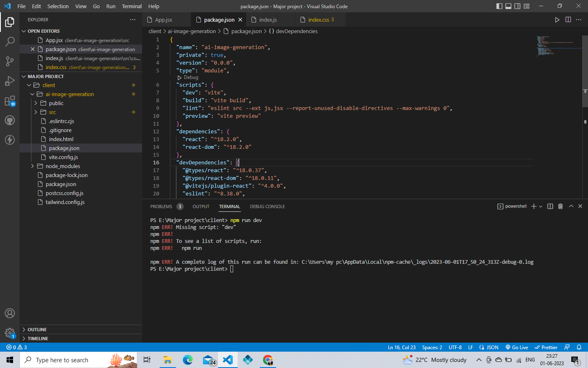This screenshot has height=368, width=588.
Task: Split the editor to the right
Action: [x=568, y=20]
